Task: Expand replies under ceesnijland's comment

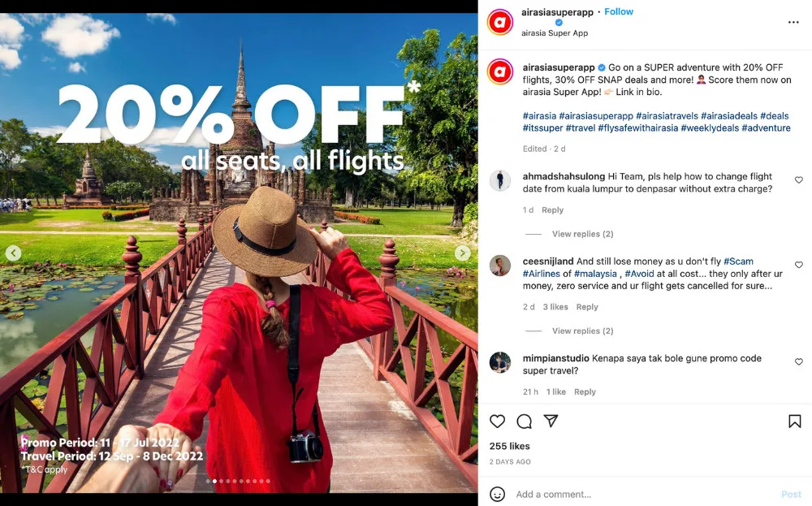Action: (582, 331)
